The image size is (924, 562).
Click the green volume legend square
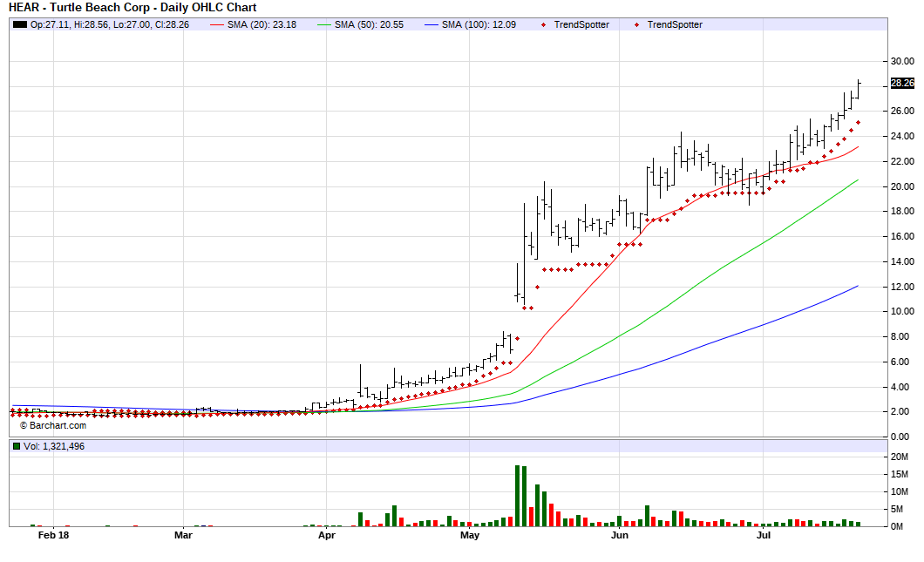pyautogui.click(x=17, y=446)
